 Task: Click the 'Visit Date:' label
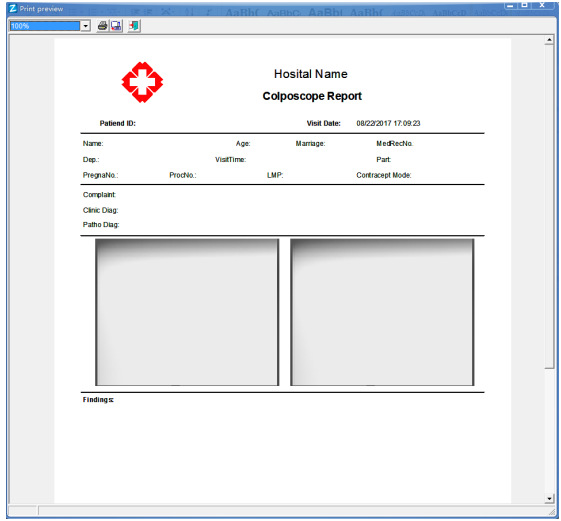(x=323, y=123)
